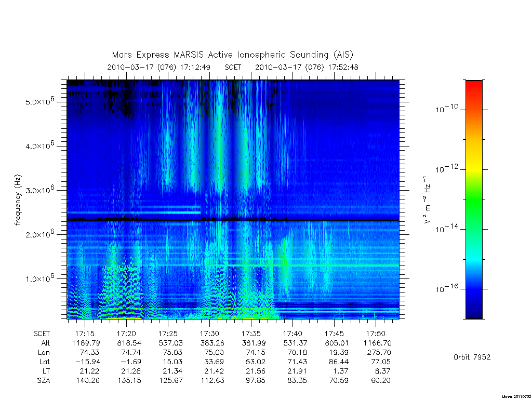532x399 pixels.
Task: Click the SZA value 112.63
Action: pos(212,381)
